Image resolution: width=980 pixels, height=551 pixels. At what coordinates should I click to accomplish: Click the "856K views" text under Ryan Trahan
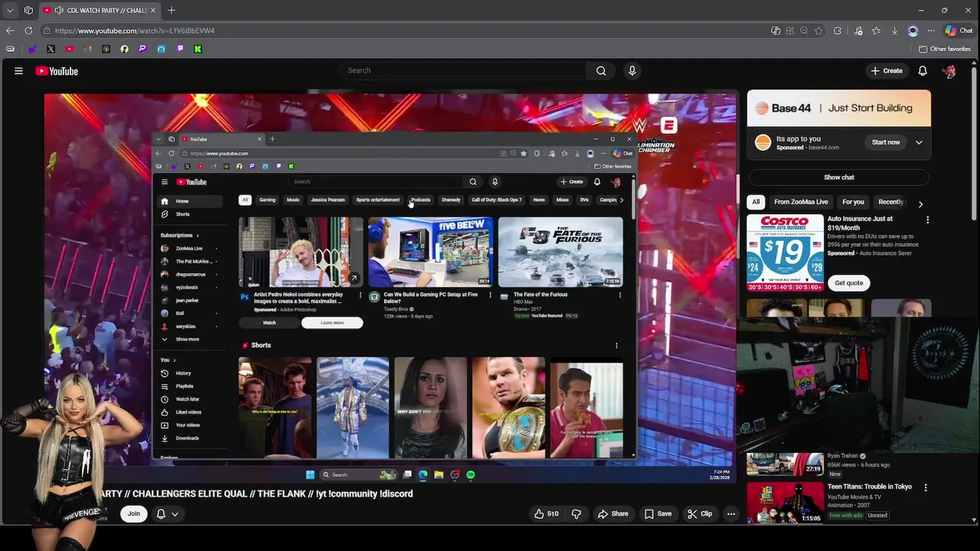pos(842,465)
